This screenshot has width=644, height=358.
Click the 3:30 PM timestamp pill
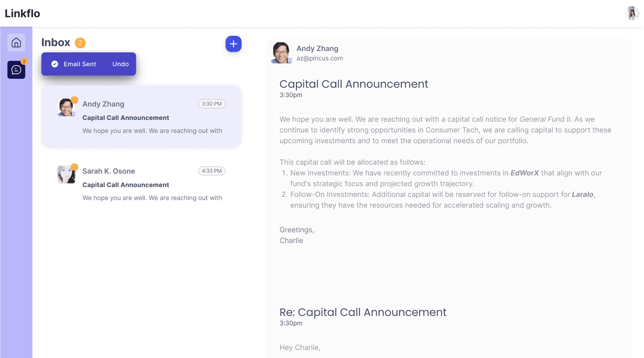[x=212, y=104]
